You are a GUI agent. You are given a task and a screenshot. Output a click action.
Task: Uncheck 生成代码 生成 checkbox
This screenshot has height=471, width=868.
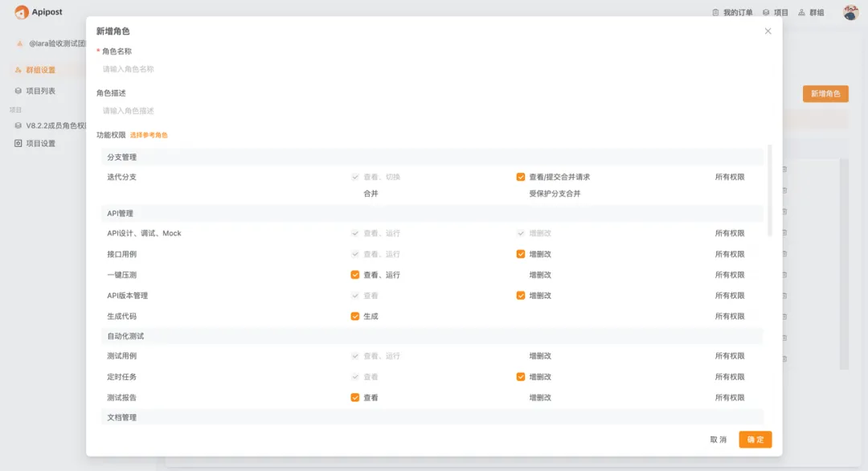[x=355, y=317]
